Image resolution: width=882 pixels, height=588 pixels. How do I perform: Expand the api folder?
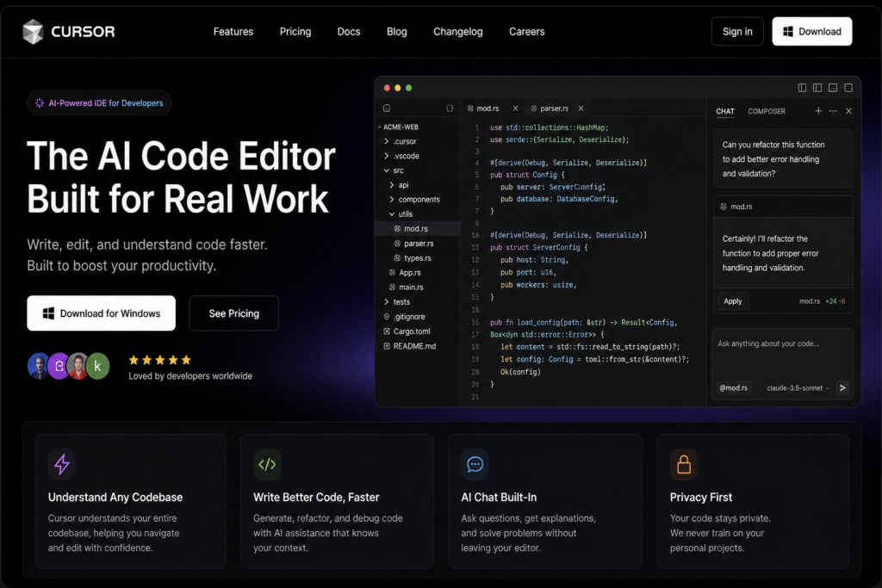pos(400,185)
